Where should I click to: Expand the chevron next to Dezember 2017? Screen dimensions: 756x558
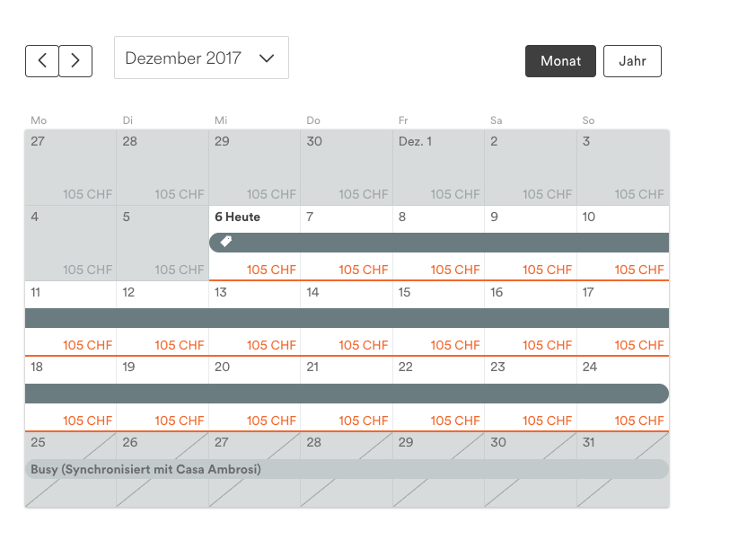pyautogui.click(x=267, y=58)
